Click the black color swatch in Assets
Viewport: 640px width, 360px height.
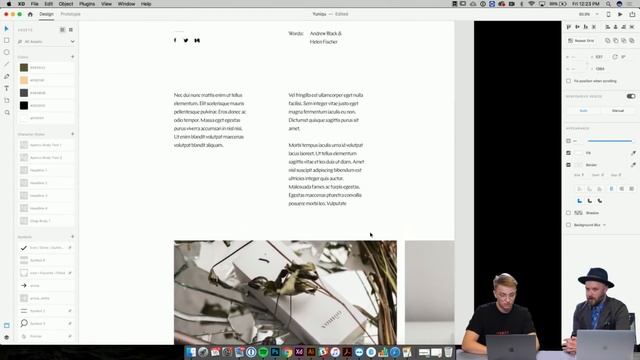(24, 105)
